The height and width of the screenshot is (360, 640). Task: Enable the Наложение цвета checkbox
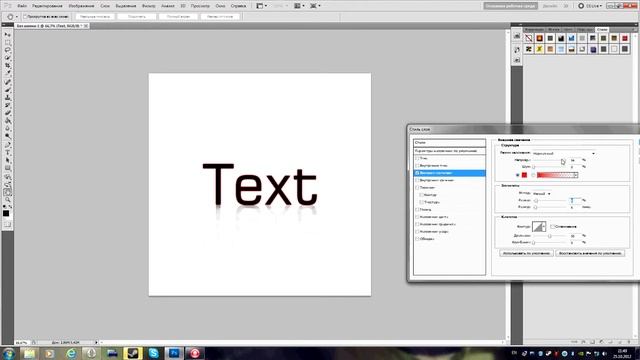pos(417,217)
